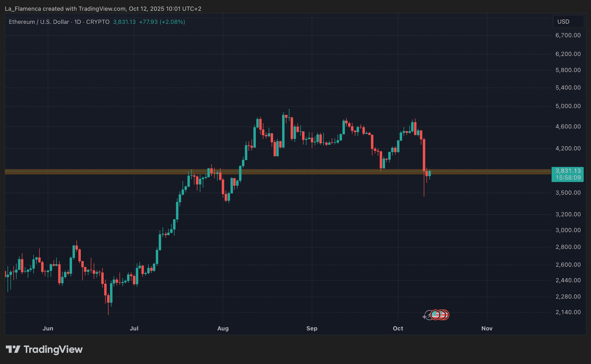The height and width of the screenshot is (364, 591).
Task: Click the Aug label on time axis
Action: point(223,328)
